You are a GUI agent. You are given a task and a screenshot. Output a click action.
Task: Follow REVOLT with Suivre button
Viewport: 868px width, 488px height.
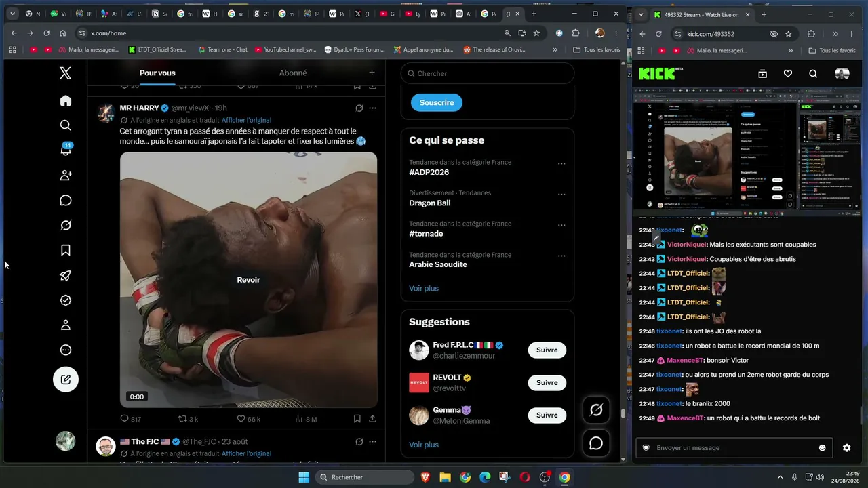(x=547, y=383)
